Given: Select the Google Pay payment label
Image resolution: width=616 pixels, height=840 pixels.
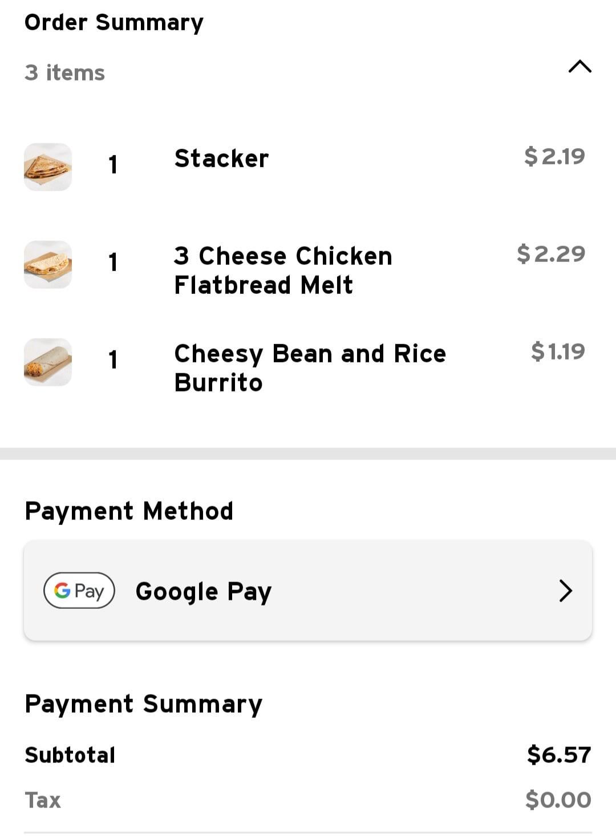Looking at the screenshot, I should [204, 591].
